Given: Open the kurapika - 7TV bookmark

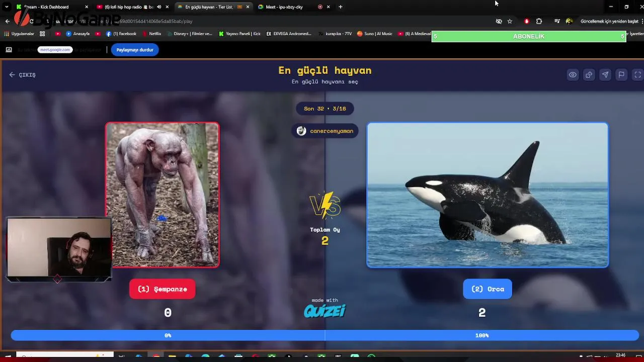Looking at the screenshot, I should click(x=335, y=34).
